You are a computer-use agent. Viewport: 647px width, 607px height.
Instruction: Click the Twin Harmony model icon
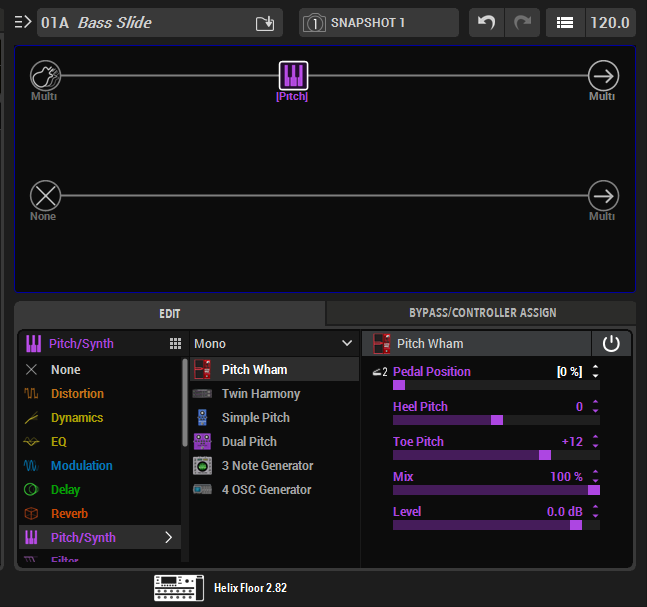point(203,394)
